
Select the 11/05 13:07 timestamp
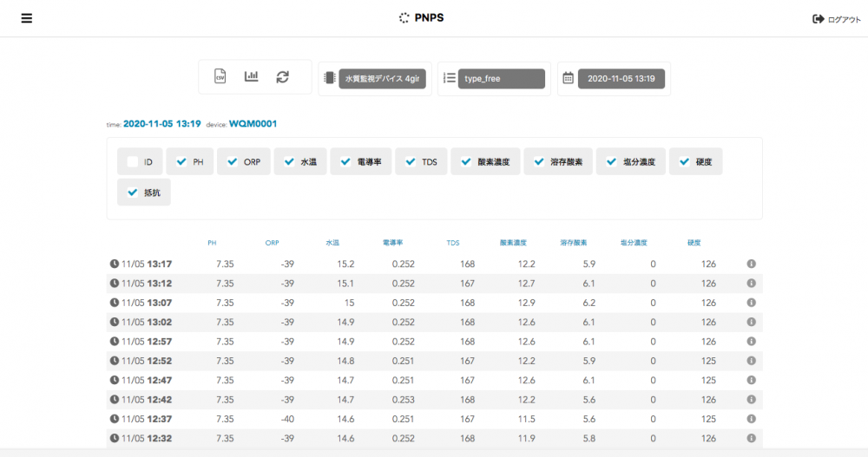[x=147, y=303]
